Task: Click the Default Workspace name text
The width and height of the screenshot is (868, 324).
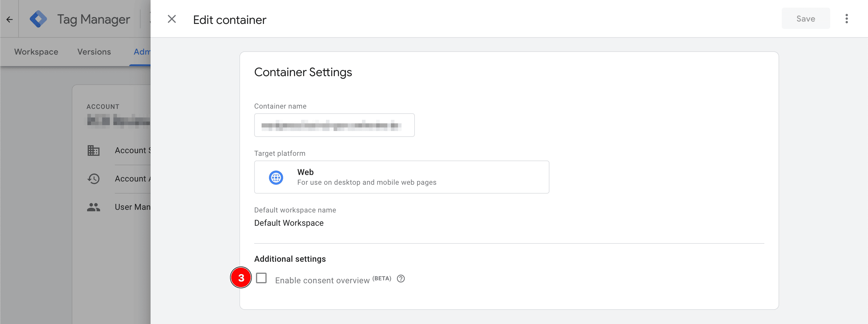Action: (x=289, y=223)
